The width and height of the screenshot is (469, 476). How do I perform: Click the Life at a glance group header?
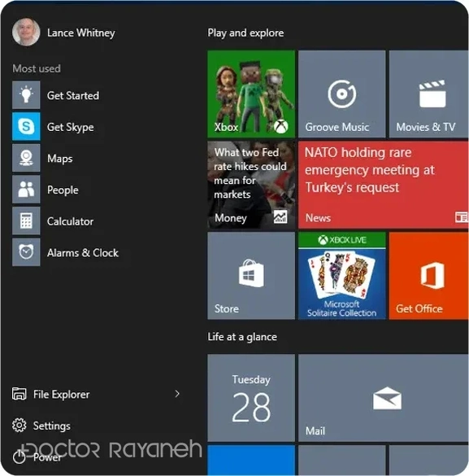[242, 337]
